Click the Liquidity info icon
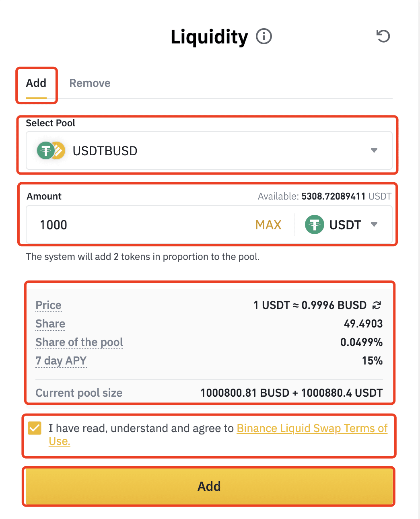The width and height of the screenshot is (420, 519). [x=264, y=37]
